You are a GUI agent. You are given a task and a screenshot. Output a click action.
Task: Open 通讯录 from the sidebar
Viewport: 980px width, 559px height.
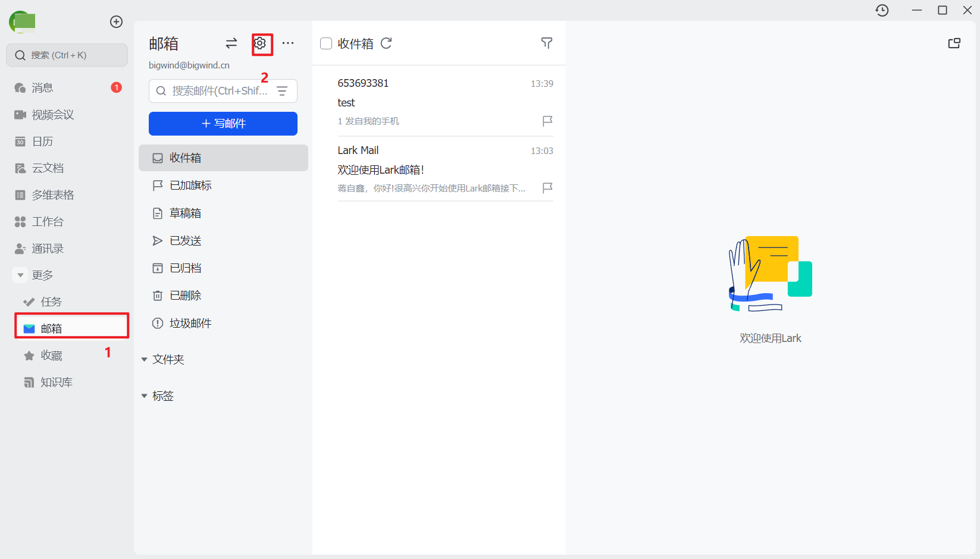[x=48, y=248]
